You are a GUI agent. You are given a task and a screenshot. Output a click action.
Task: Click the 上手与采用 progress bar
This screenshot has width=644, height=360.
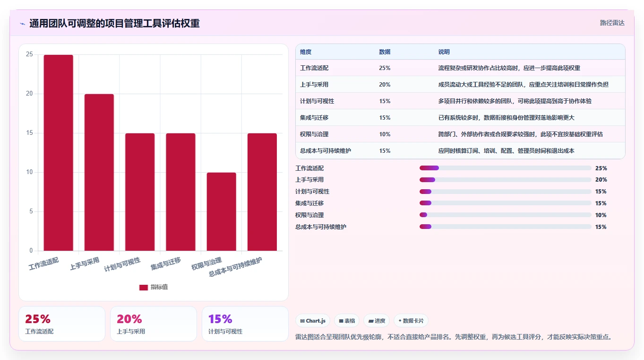tap(506, 180)
